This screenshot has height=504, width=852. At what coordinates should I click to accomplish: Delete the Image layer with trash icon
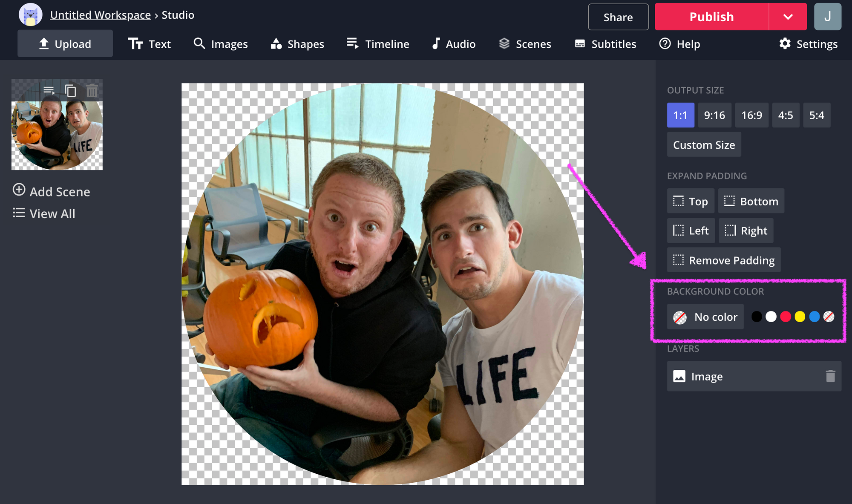(x=830, y=376)
